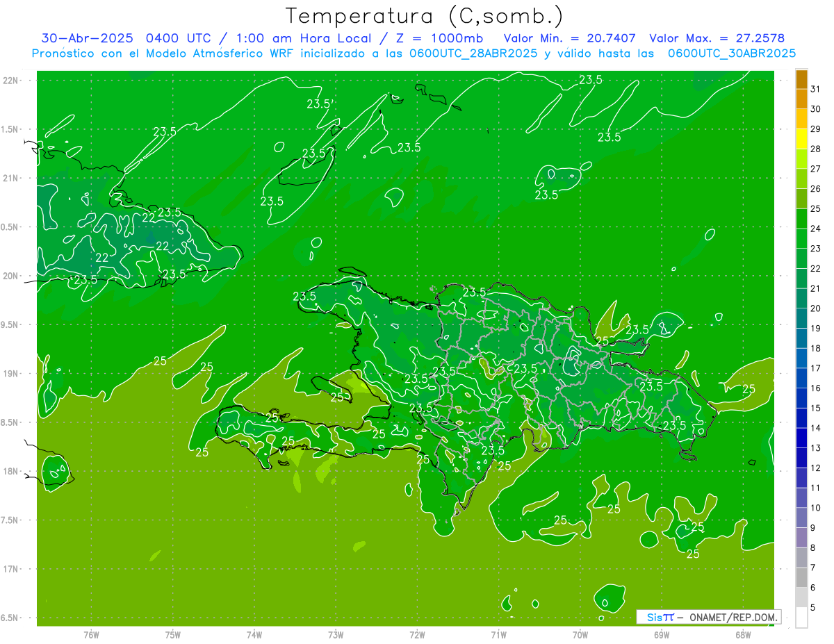Image resolution: width=834 pixels, height=644 pixels.
Task: Click the colorbar label '14'
Action: 816,428
